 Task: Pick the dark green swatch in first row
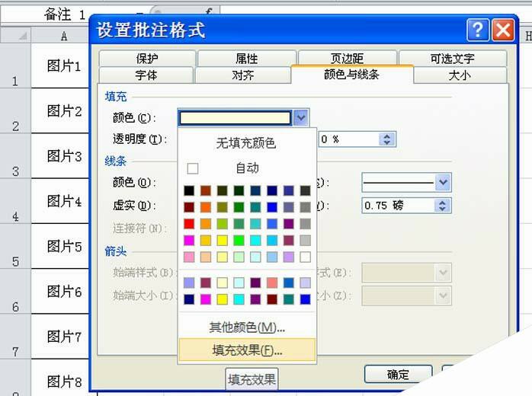click(239, 190)
